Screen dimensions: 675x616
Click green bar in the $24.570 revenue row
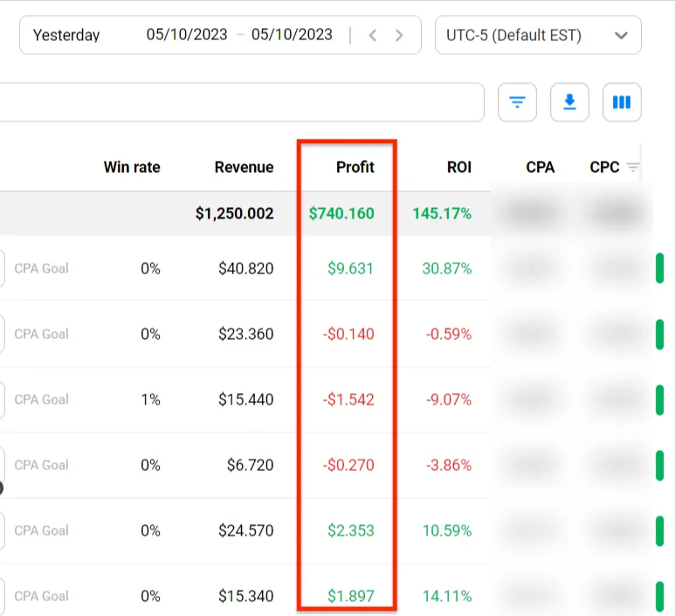pos(659,530)
